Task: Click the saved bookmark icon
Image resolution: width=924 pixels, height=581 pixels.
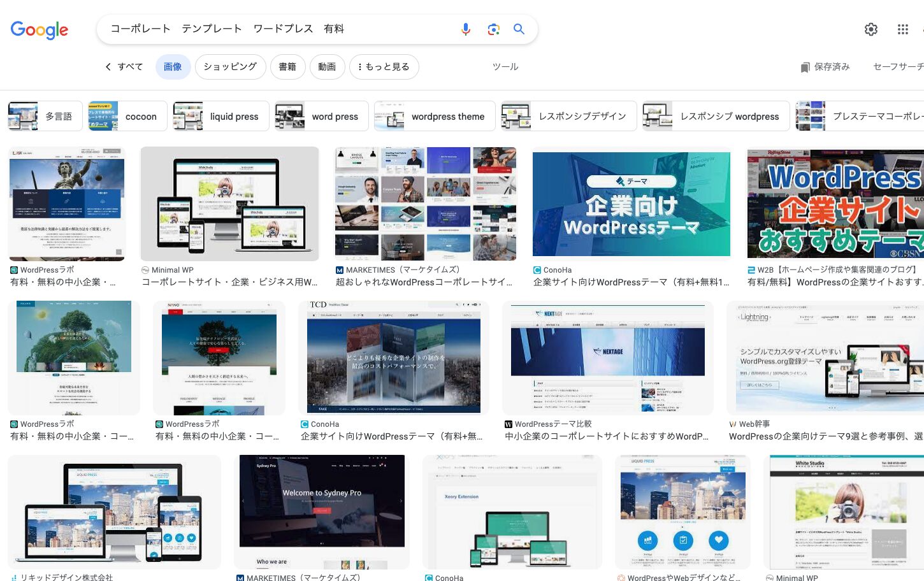Action: point(805,67)
